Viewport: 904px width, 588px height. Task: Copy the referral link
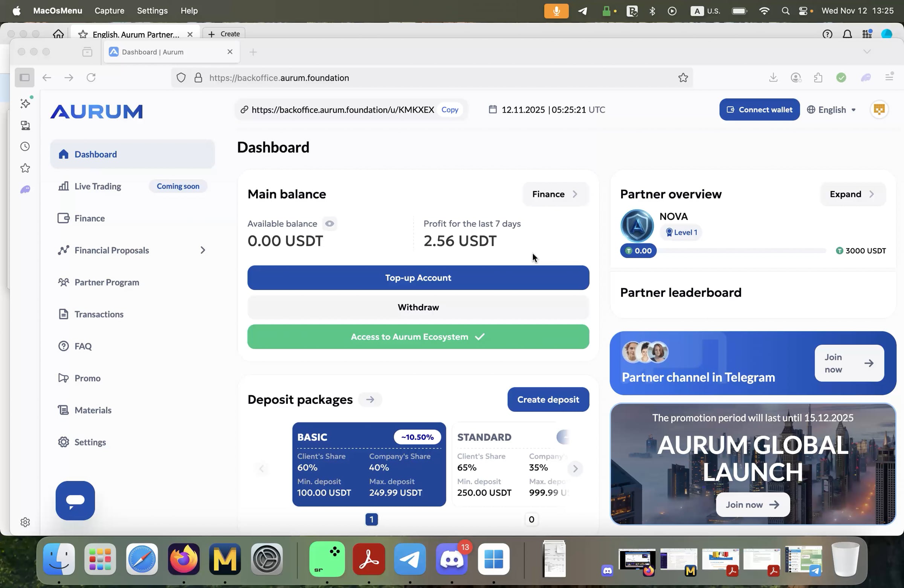click(450, 110)
